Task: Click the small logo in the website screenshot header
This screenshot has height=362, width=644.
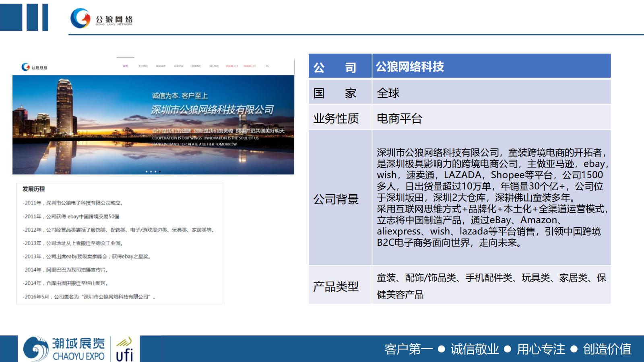Action: [35, 67]
